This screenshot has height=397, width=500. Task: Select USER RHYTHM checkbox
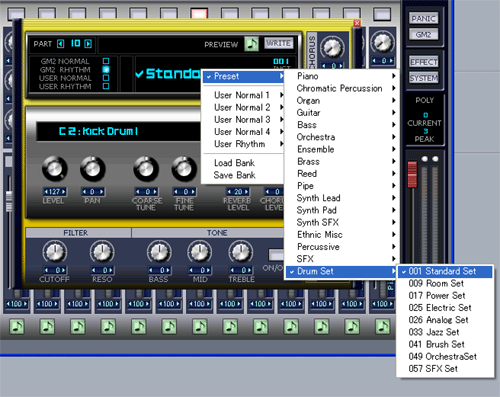point(106,86)
